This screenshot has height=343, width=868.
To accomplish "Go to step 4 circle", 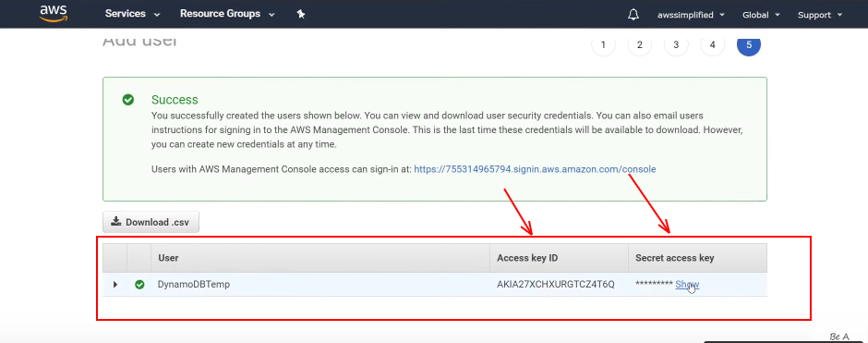I will (713, 45).
